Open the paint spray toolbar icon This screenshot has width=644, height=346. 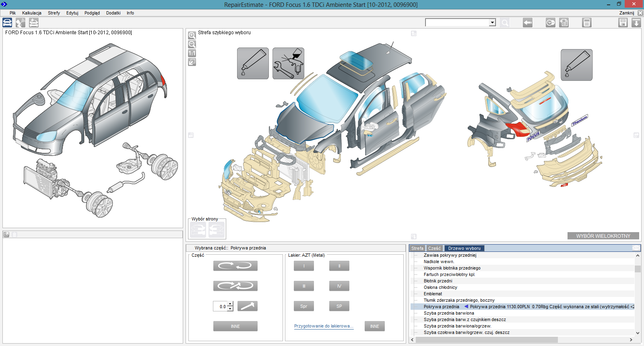tap(21, 23)
